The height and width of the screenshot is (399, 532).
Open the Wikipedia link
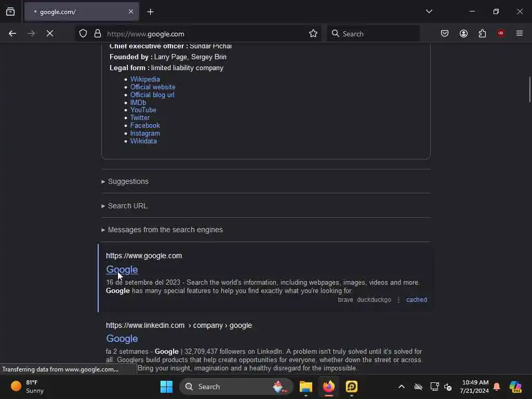145,79
